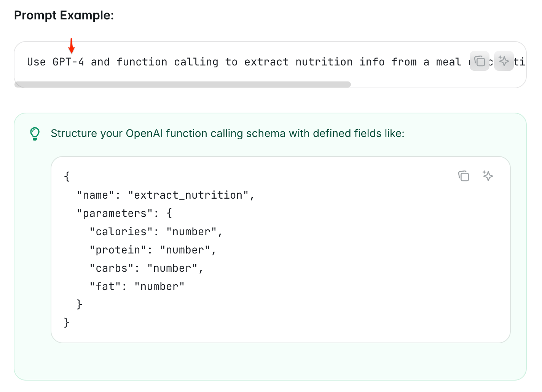Click the opening brace of the JSON
Screen dimensions: 542x392
(67, 177)
